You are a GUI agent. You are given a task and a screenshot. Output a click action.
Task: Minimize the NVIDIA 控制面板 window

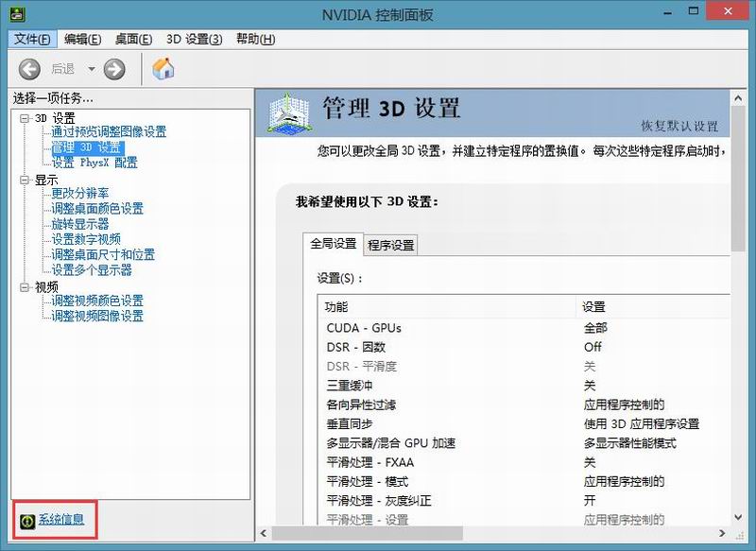[668, 11]
